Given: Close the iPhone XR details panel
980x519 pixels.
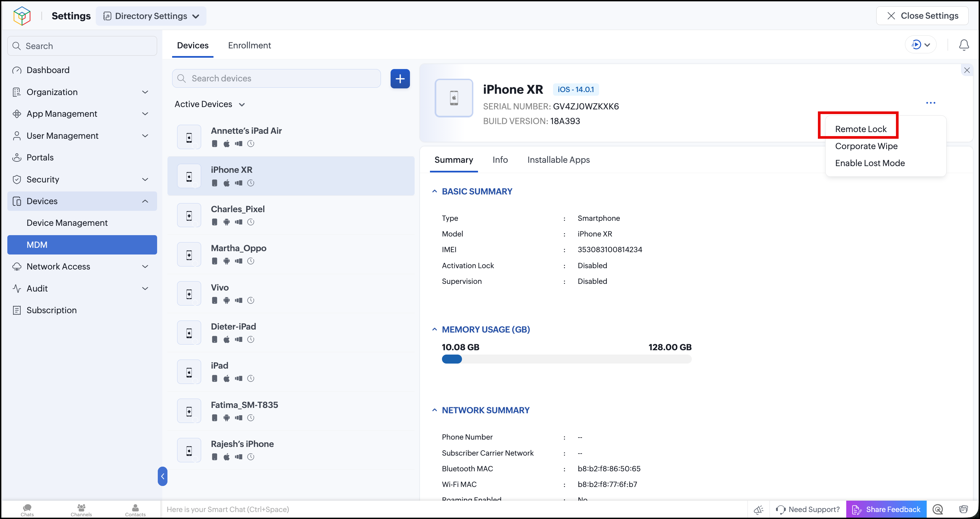Looking at the screenshot, I should point(967,70).
